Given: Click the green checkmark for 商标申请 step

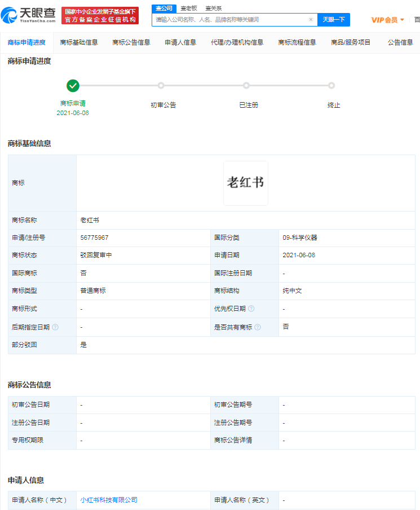Looking at the screenshot, I should point(73,86).
